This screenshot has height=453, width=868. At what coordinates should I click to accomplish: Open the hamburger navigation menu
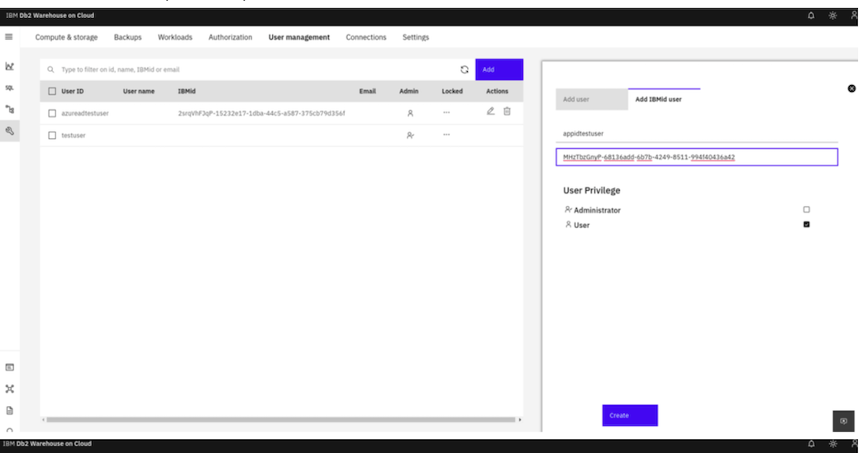9,37
